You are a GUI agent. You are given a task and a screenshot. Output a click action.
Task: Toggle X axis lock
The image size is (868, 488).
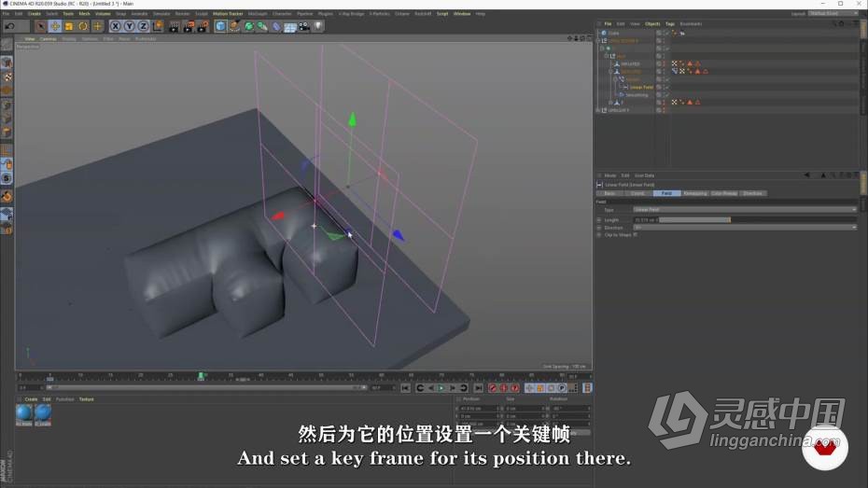point(115,26)
